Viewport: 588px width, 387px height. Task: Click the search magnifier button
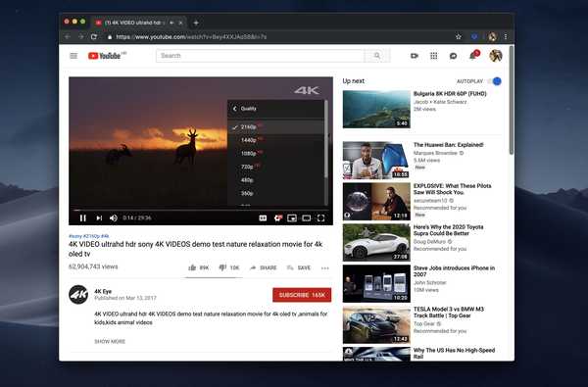[377, 56]
